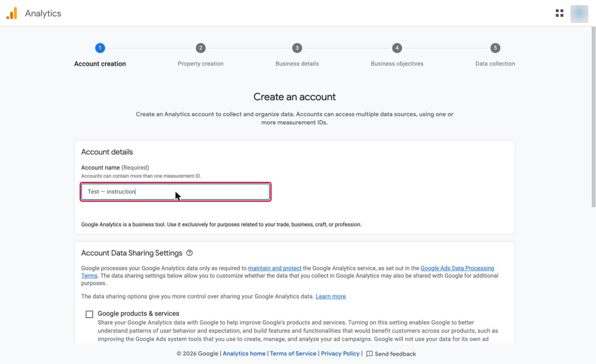Screen dimensions: 596x364
Task: Click the Create an account heading
Action: pyautogui.click(x=295, y=97)
